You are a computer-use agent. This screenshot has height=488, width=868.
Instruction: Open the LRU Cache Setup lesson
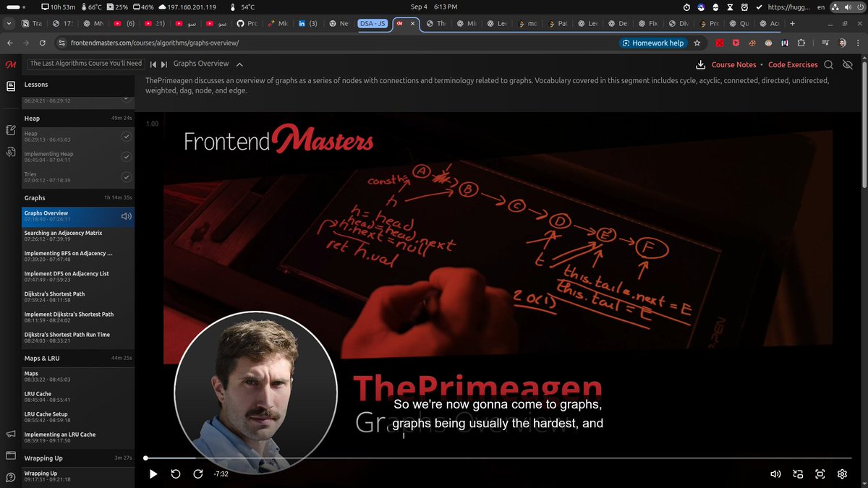point(78,416)
